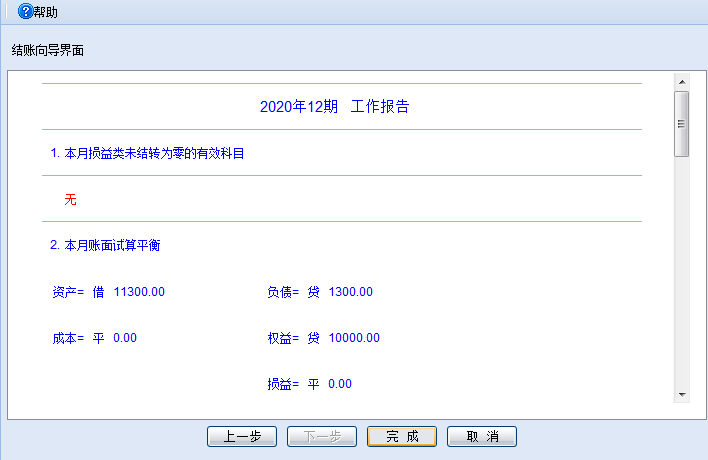Click the 权益 value 10000.00
The image size is (708, 460).
354,338
